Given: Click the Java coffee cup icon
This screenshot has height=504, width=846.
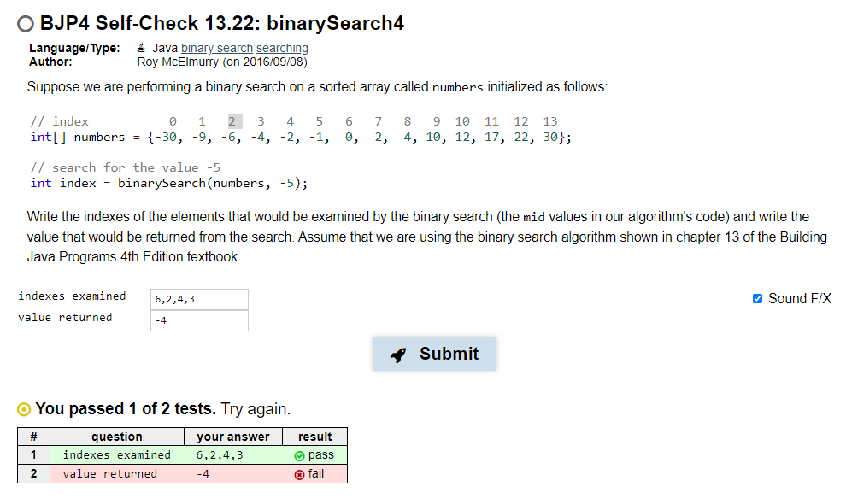Looking at the screenshot, I should click(143, 48).
